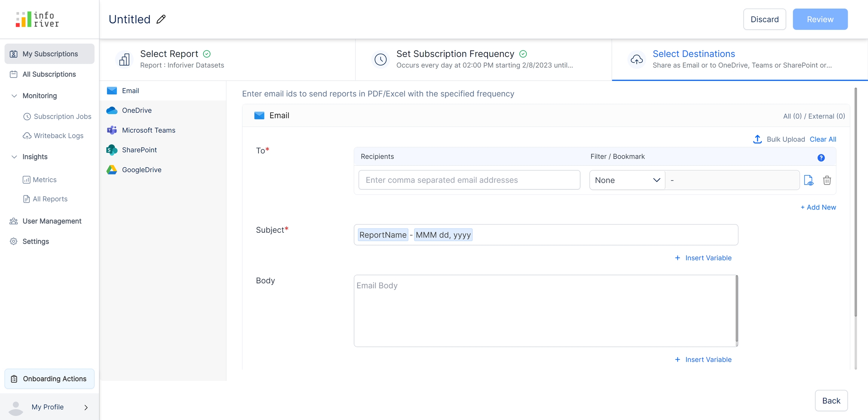Open Subscription Jobs in sidebar

pyautogui.click(x=62, y=116)
